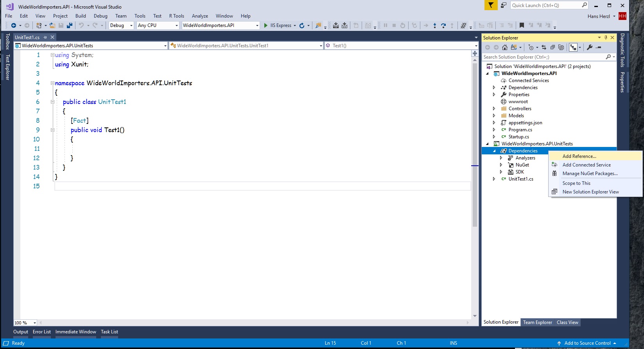Select Add Reference from context menu
Screen dimensions: 644x349
tap(579, 156)
